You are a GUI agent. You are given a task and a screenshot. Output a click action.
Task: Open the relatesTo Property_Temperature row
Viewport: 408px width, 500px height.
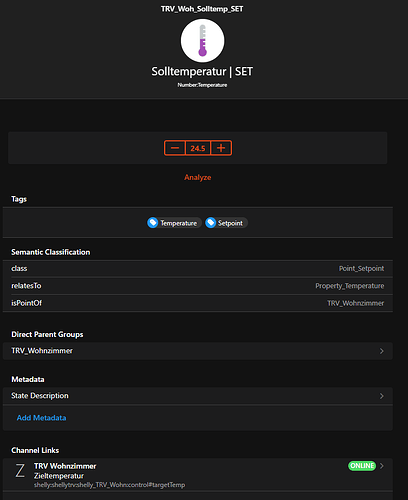pyautogui.click(x=198, y=286)
